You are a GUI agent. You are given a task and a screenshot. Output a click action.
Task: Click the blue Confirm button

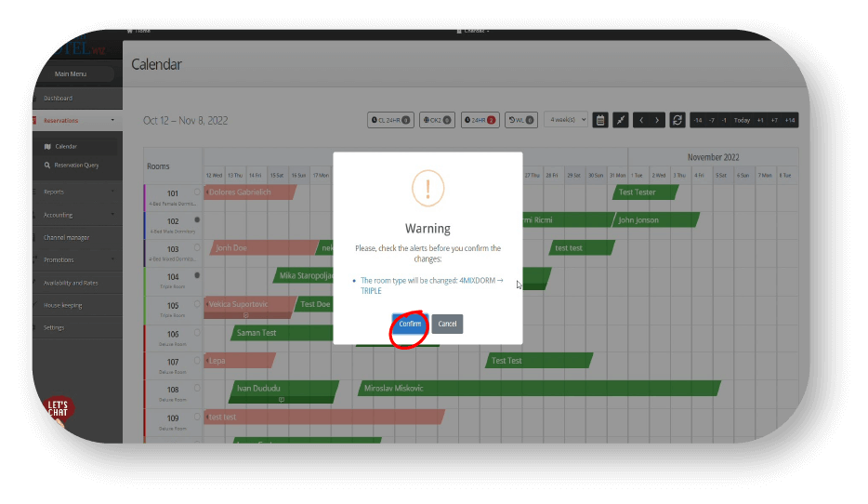410,324
